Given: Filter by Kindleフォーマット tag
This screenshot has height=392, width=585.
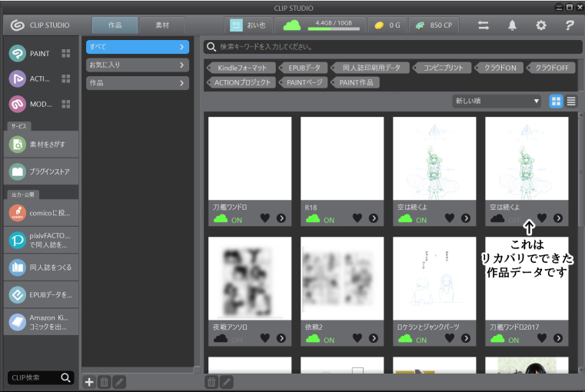Looking at the screenshot, I should pos(241,68).
